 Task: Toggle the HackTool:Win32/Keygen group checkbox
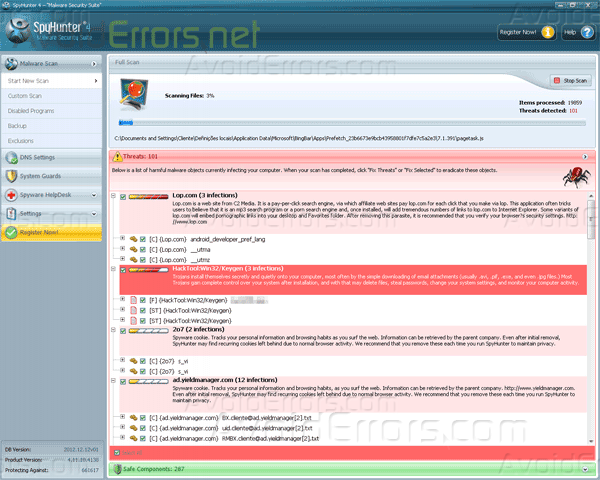(x=123, y=269)
